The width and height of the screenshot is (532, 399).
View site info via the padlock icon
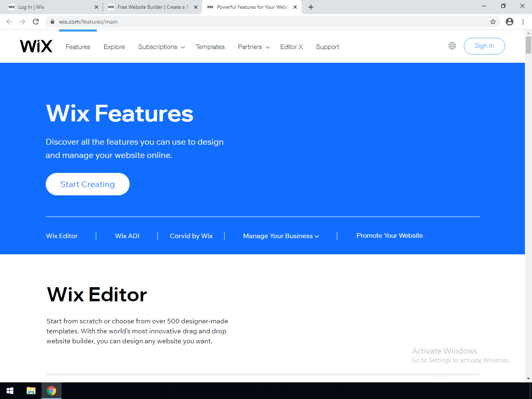click(52, 22)
